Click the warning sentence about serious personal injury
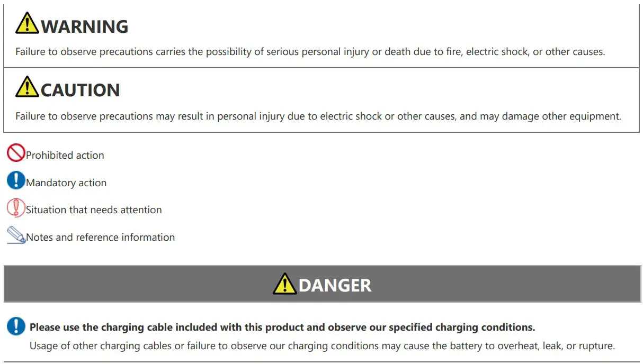The image size is (643, 364). click(x=310, y=52)
